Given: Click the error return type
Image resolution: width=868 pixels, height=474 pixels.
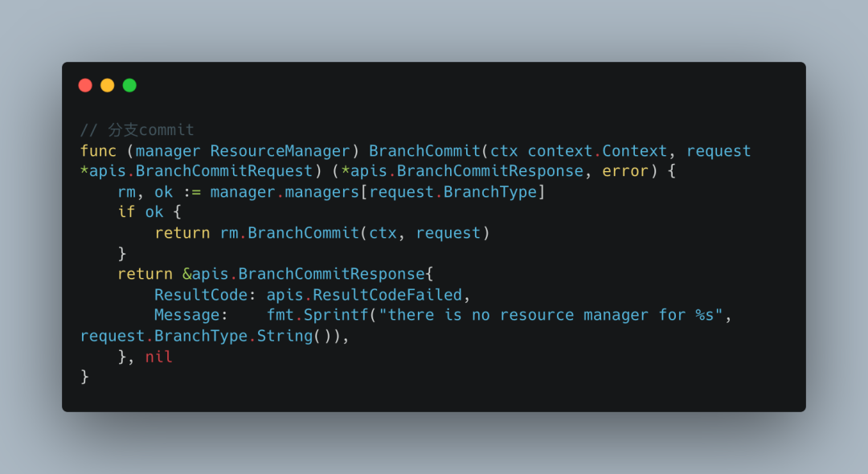Looking at the screenshot, I should 625,171.
